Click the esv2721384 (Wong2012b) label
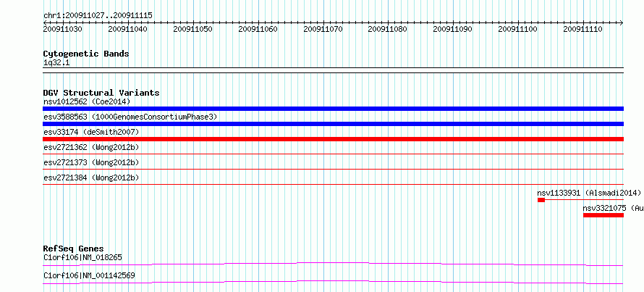This screenshot has height=292, width=644. pos(91,178)
